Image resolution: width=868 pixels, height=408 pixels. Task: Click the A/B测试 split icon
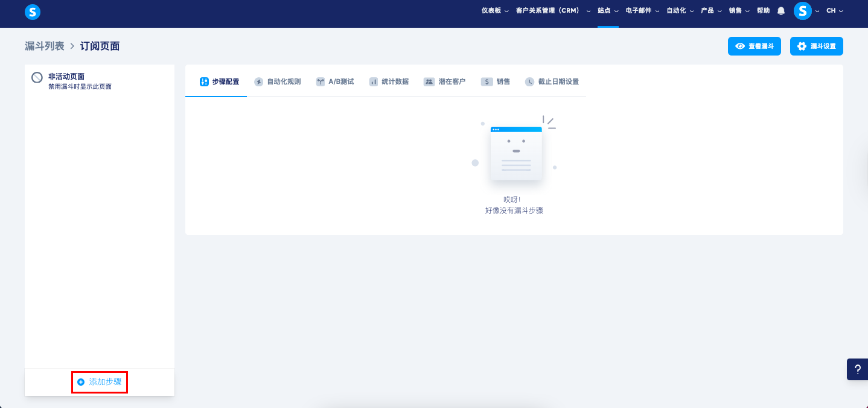321,81
